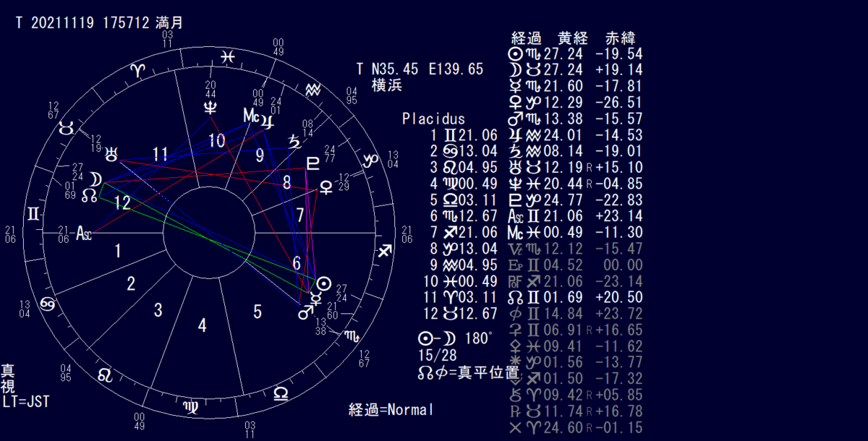Select the Asc marker on chart left
The height and width of the screenshot is (441, 868).
(x=85, y=233)
